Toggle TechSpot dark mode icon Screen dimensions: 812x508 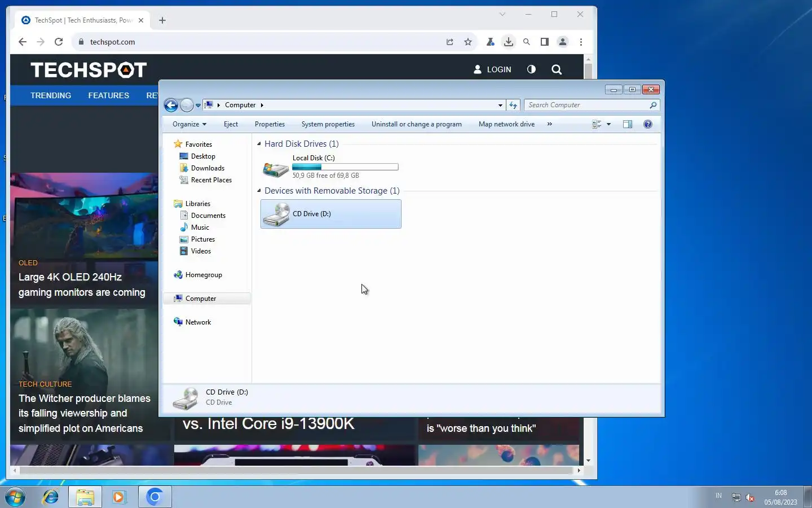(531, 69)
